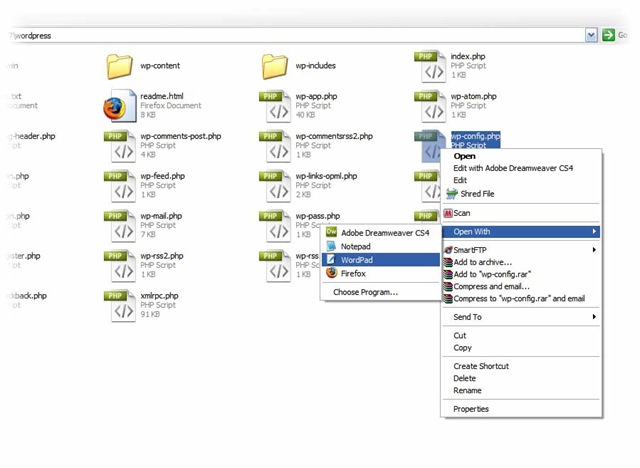
Task: Click the Shred File icon
Action: pyautogui.click(x=451, y=194)
